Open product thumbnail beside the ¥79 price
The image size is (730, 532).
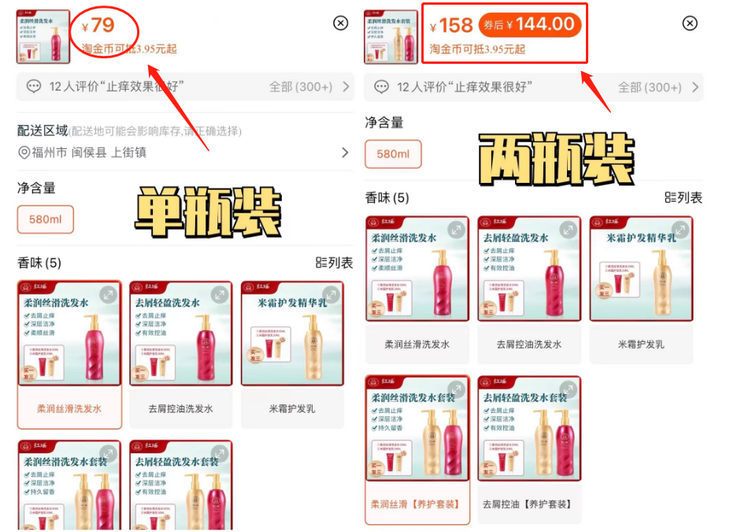43,37
